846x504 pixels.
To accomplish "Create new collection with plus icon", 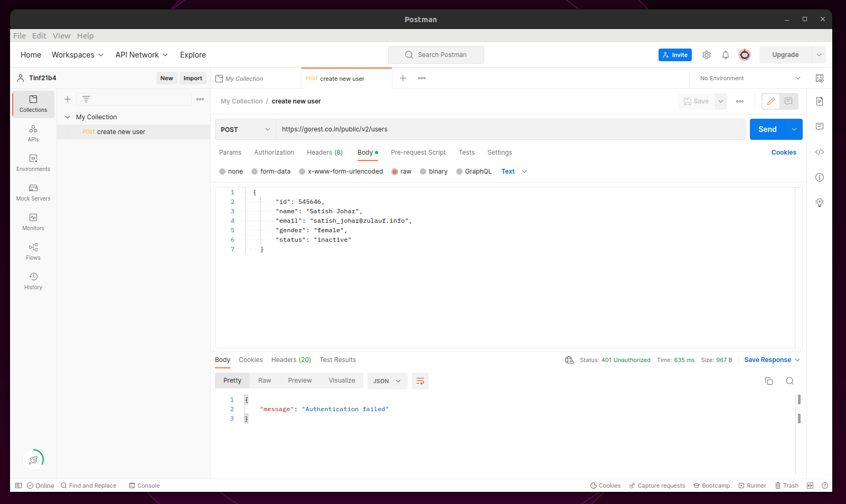I will tap(68, 99).
